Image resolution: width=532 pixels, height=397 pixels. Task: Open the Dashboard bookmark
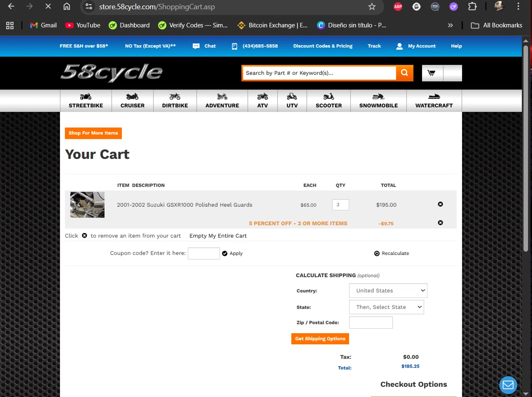pos(129,25)
